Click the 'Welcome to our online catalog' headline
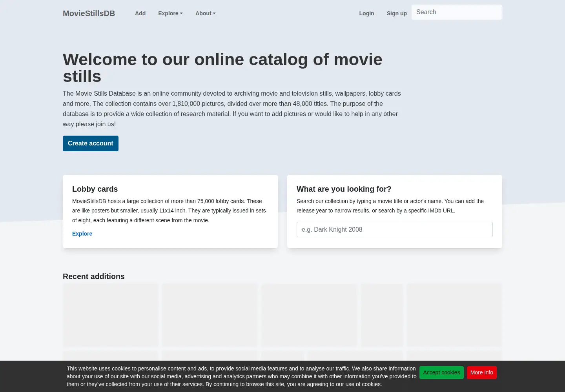This screenshot has width=565, height=392. (222, 68)
